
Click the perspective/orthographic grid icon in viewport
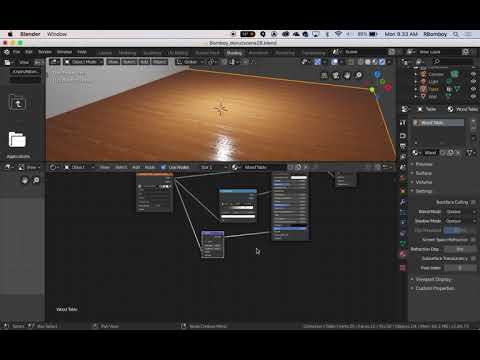324,75
